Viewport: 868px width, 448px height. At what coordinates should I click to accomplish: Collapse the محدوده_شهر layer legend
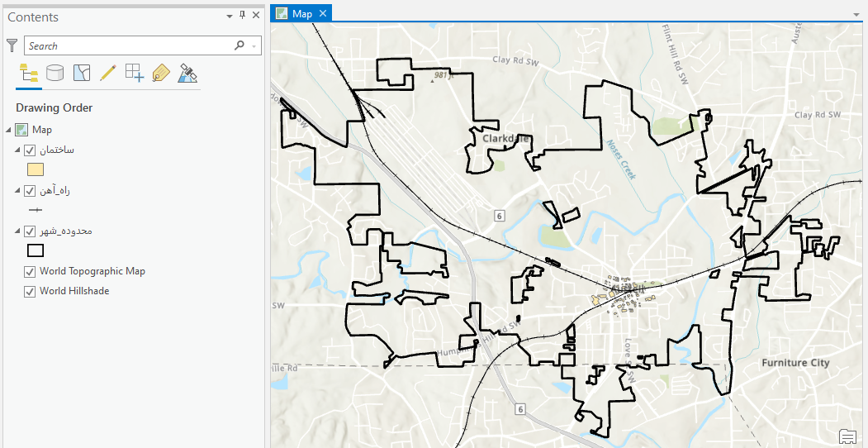pos(18,231)
